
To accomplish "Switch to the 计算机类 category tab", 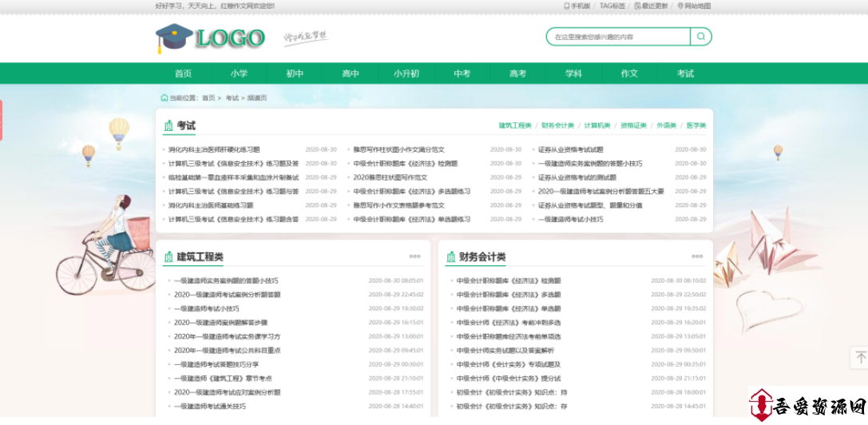I will click(x=597, y=125).
